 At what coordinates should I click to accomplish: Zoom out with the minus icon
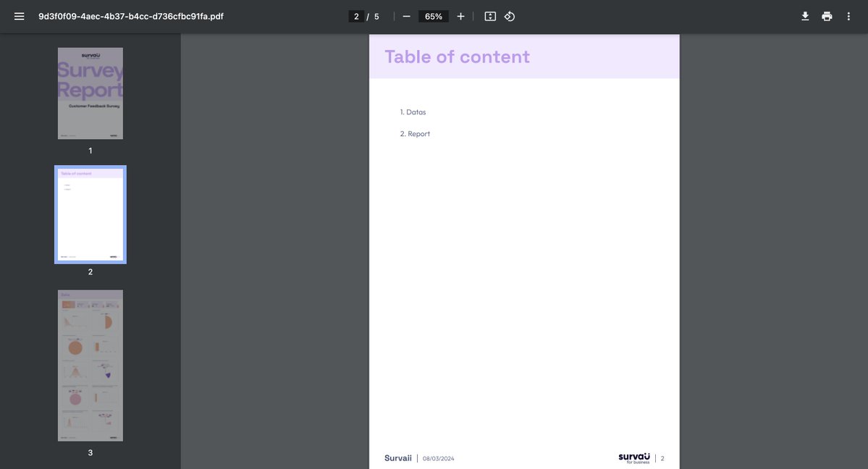406,17
